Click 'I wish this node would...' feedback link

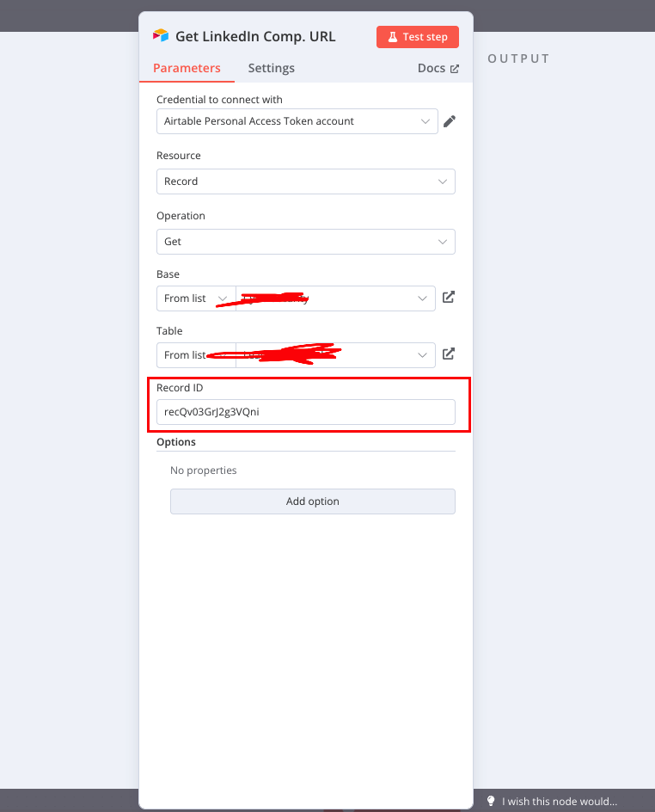[x=560, y=801]
